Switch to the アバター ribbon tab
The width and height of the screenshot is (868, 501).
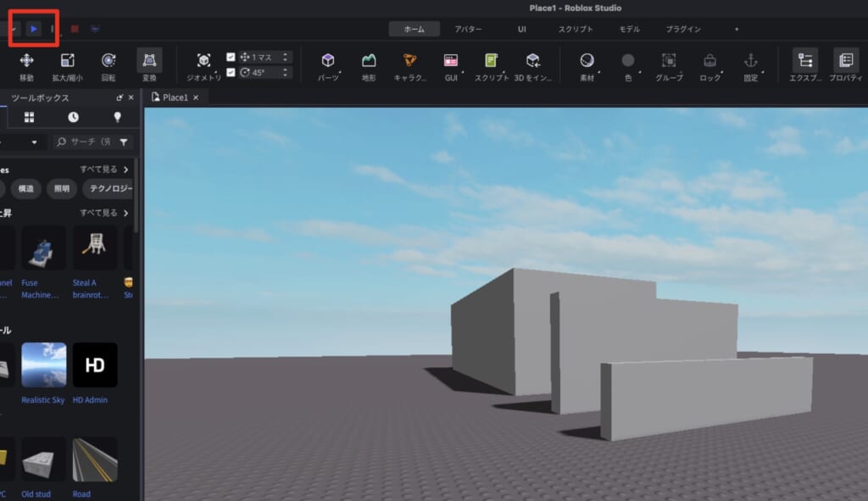[x=468, y=29]
